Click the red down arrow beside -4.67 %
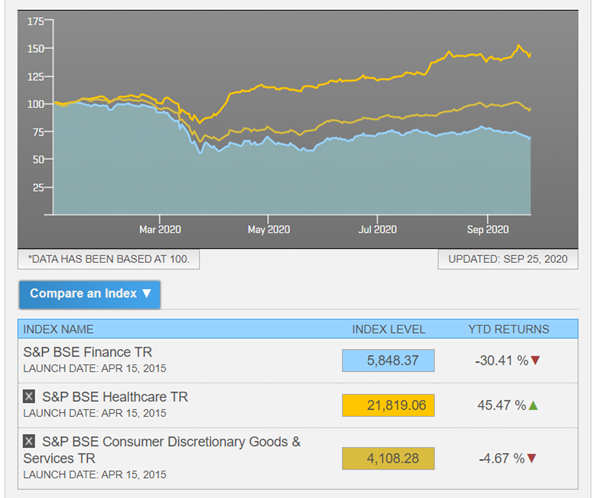This screenshot has height=498, width=602. click(532, 458)
